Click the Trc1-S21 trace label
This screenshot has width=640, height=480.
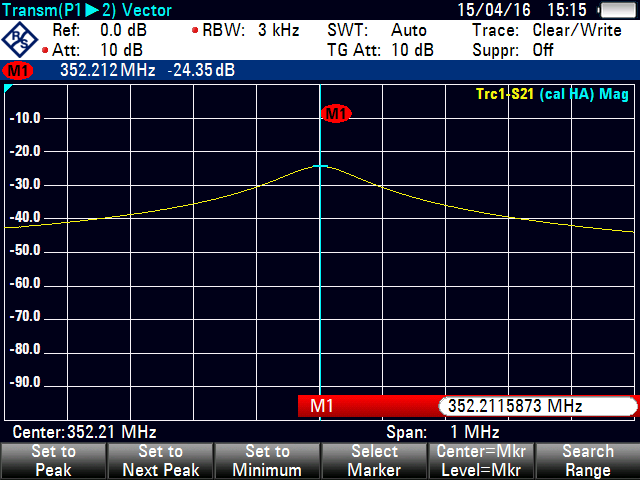(505, 94)
